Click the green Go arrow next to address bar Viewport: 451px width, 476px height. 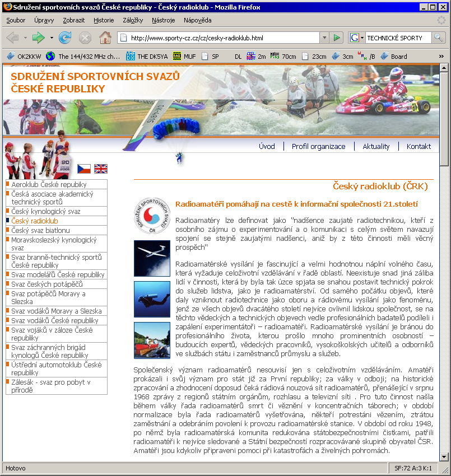point(337,38)
